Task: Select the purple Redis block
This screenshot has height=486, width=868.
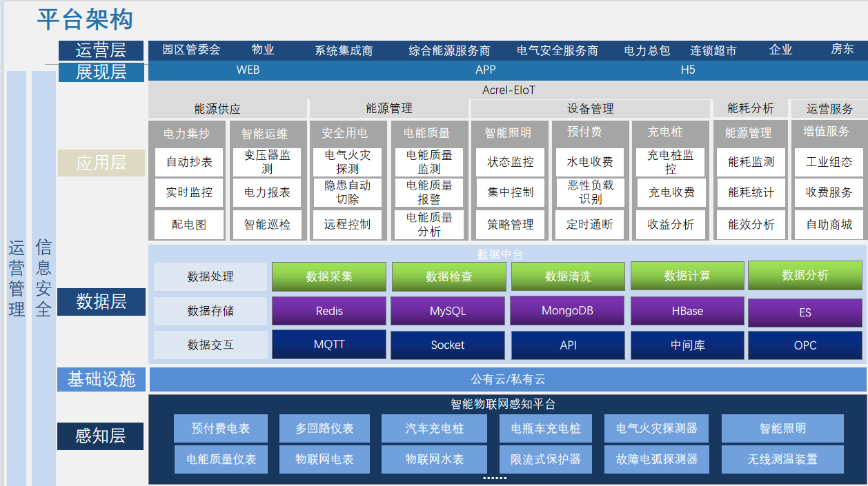Action: [329, 311]
